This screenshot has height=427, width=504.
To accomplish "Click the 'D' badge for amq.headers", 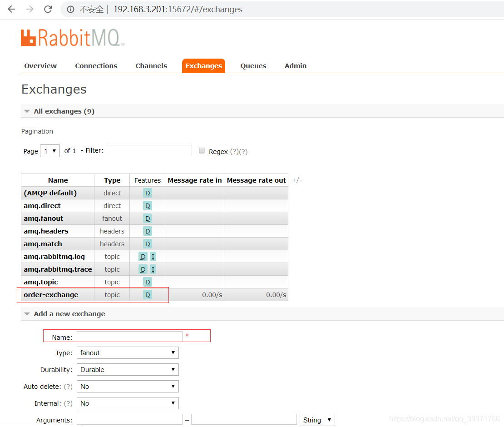I will 147,231.
